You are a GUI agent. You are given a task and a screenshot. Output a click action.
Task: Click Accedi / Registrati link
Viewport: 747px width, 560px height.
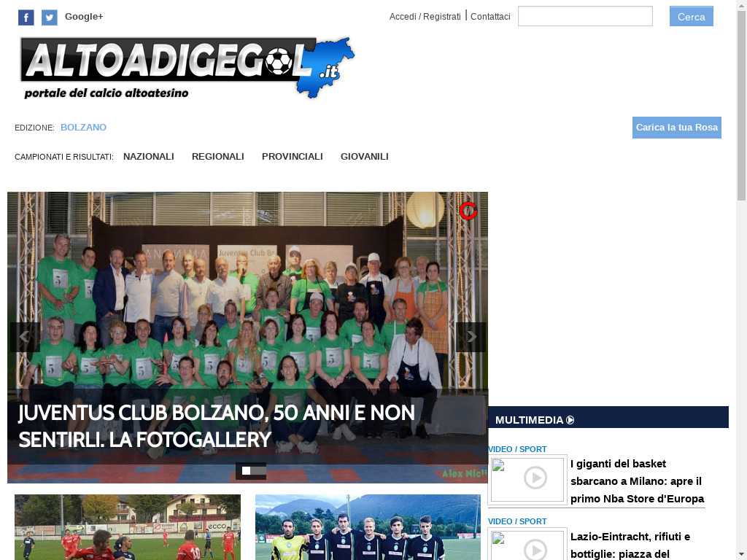pyautogui.click(x=425, y=17)
